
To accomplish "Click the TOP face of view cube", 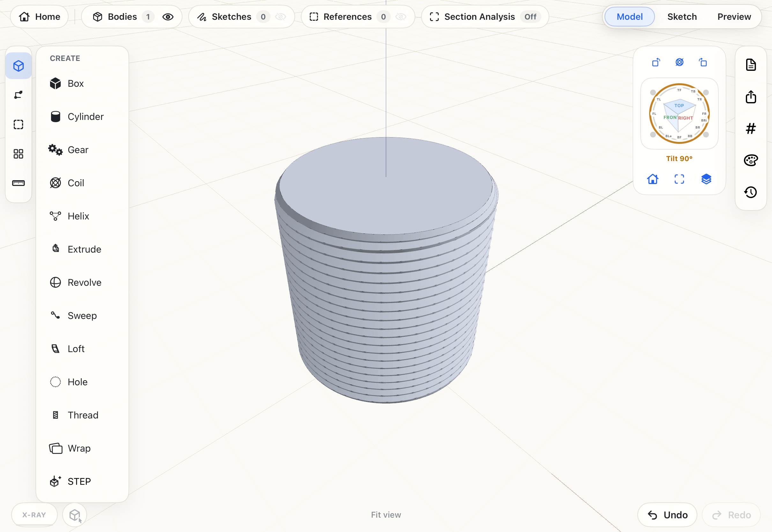I will click(x=679, y=106).
